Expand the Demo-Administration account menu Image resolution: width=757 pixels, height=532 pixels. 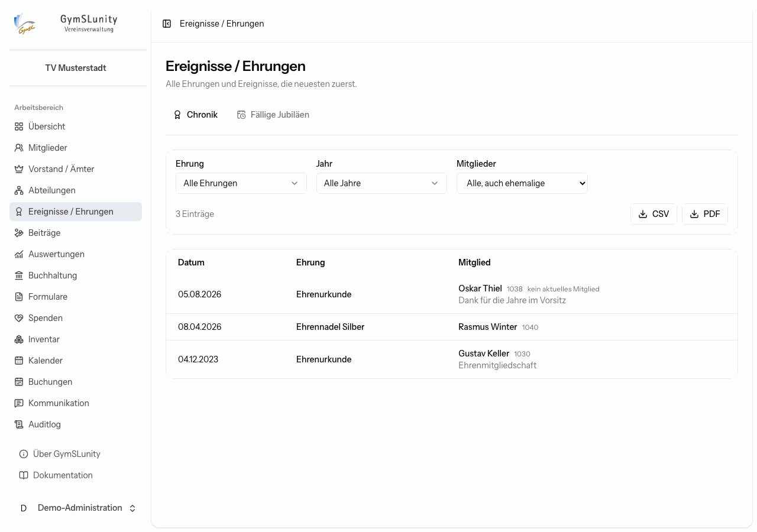point(76,508)
